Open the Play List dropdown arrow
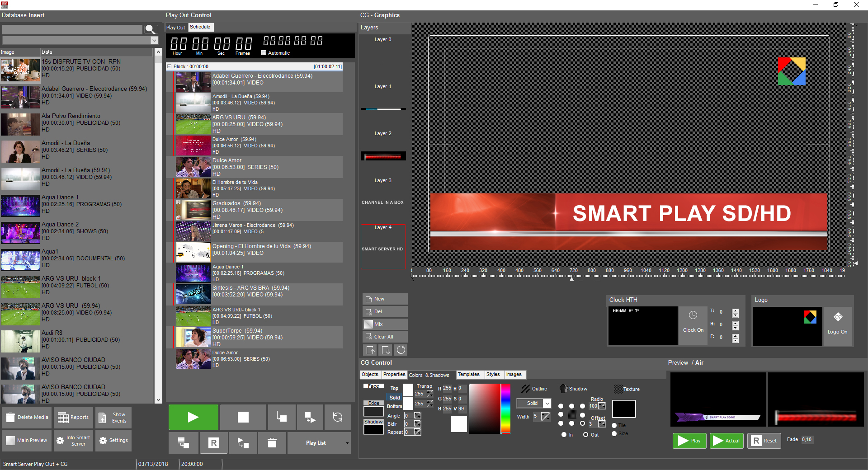 coord(347,443)
